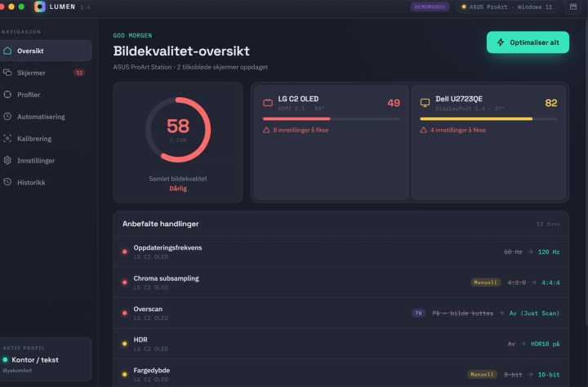Open the Kalibrering page

[45, 138]
